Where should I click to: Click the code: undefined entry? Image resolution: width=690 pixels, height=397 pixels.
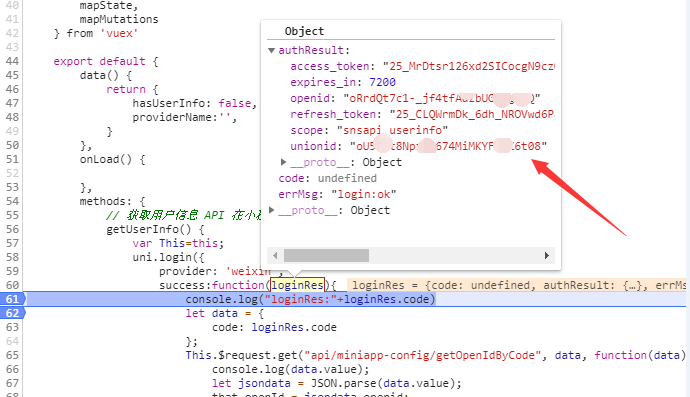point(327,178)
